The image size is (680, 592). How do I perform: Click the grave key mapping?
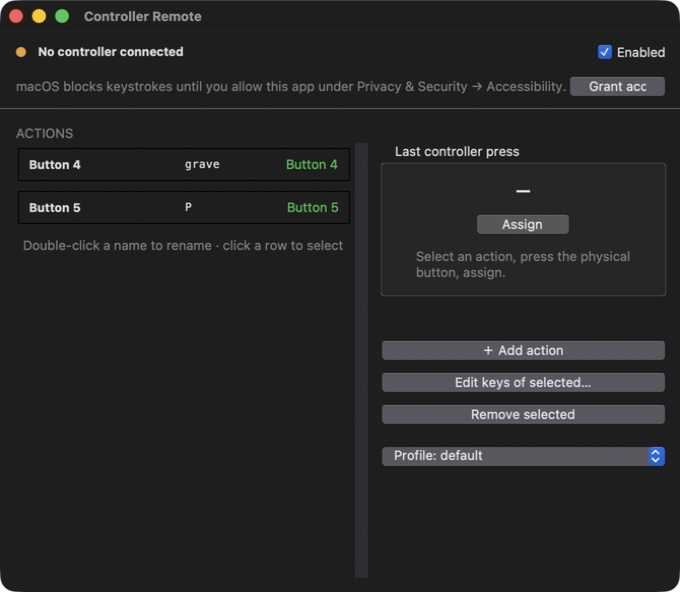point(202,164)
